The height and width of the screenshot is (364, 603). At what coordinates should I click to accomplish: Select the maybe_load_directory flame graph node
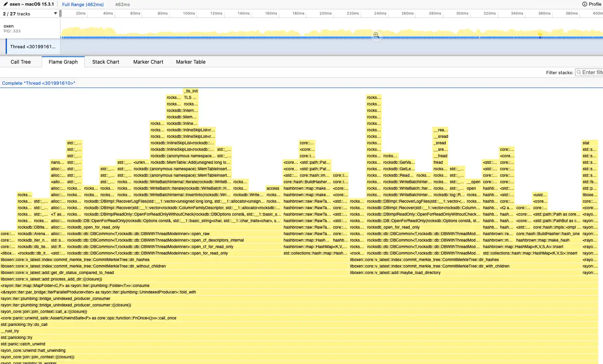point(395,273)
